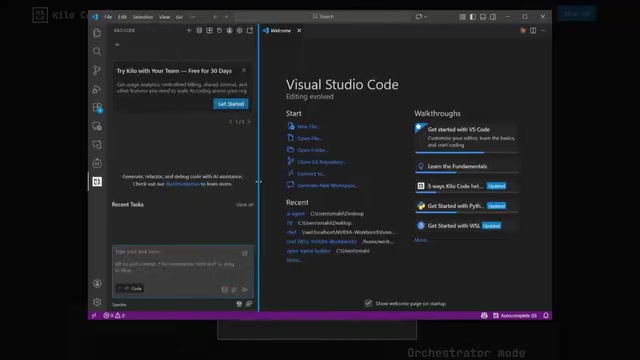Open Source Control view in activity bar

tap(97, 70)
